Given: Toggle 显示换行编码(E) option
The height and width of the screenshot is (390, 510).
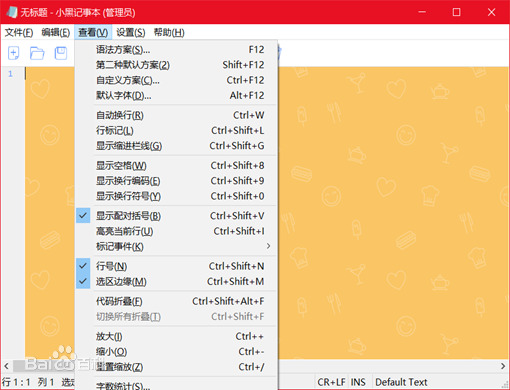Looking at the screenshot, I should pyautogui.click(x=176, y=181).
